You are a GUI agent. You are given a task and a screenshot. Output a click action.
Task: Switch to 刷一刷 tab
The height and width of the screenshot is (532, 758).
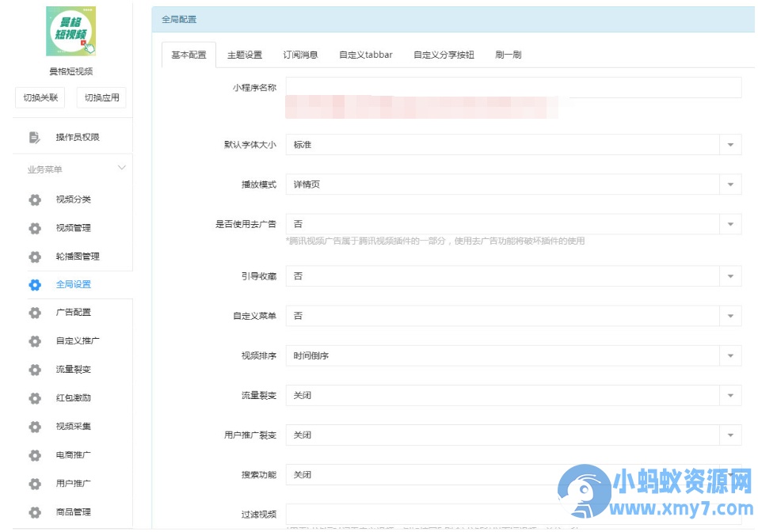508,55
